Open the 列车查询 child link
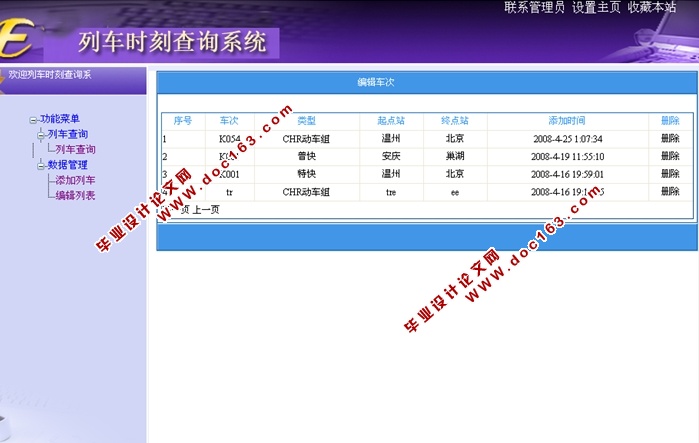This screenshot has height=443, width=699. [x=75, y=149]
